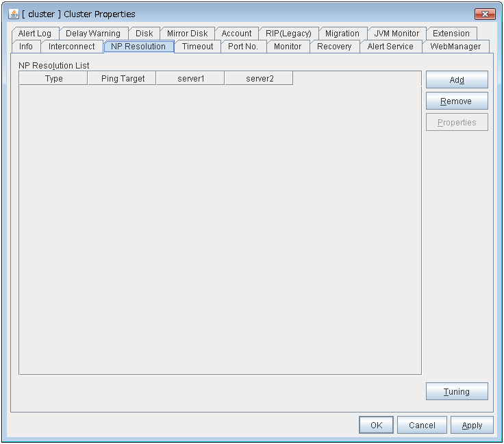Open NP resolution Tuning settings
504x444 pixels.
point(456,392)
